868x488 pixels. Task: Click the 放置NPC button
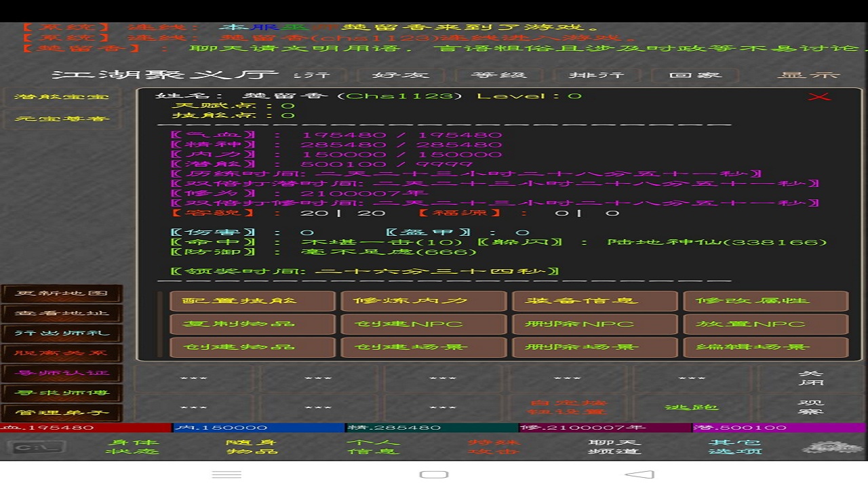[766, 324]
